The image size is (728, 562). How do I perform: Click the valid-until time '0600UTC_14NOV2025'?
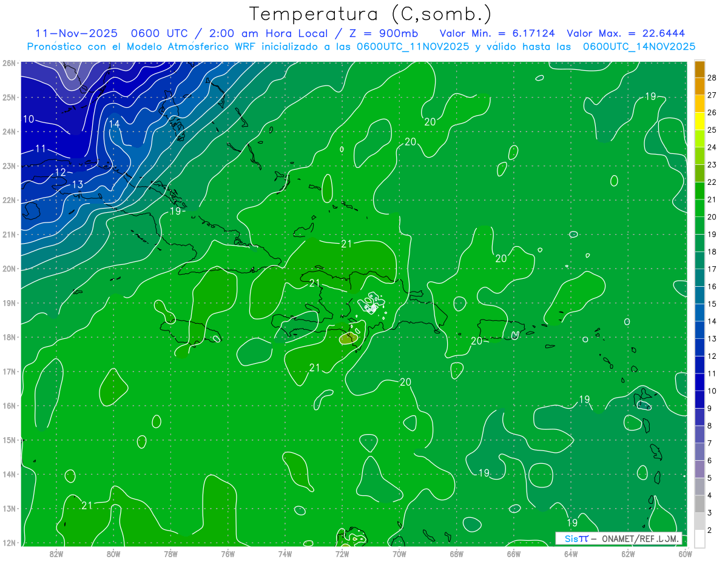coord(639,47)
